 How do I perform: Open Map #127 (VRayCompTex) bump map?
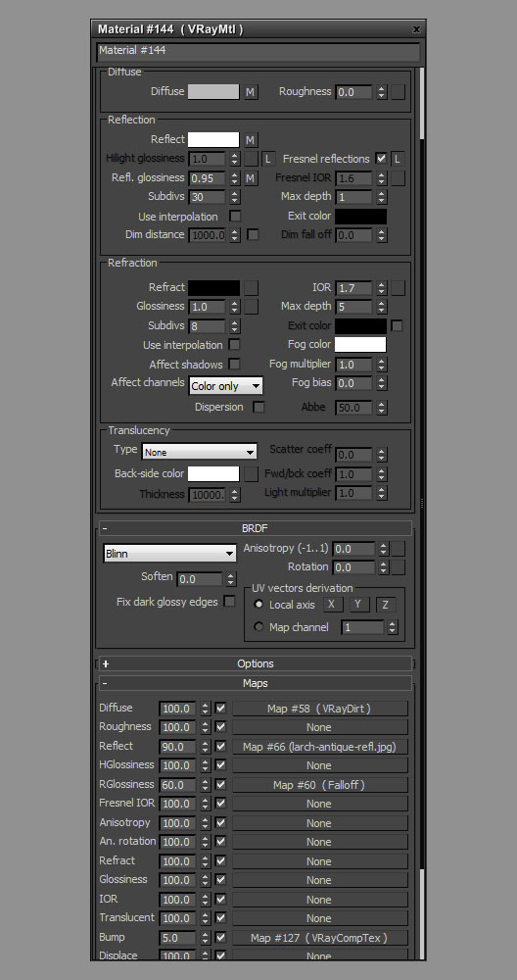pos(319,938)
